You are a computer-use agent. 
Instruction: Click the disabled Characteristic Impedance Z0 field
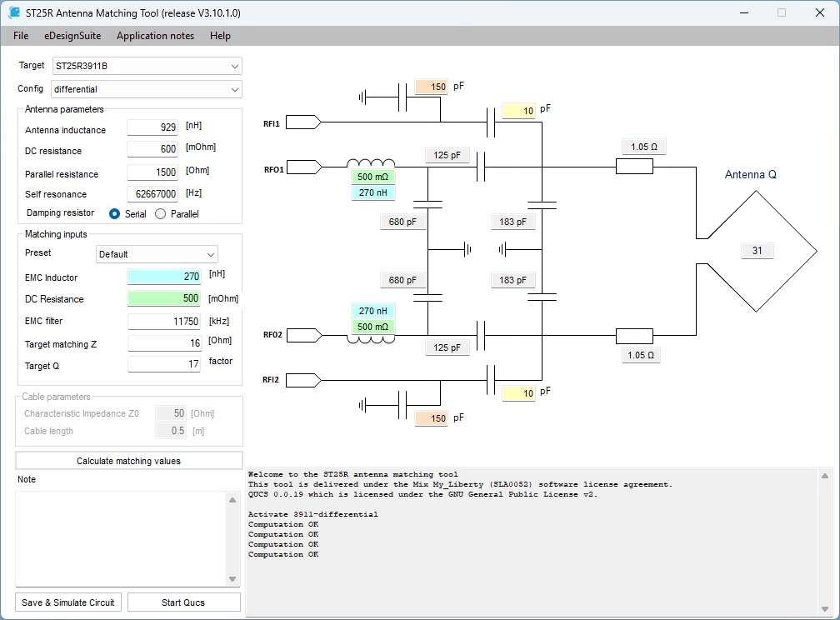[x=171, y=413]
